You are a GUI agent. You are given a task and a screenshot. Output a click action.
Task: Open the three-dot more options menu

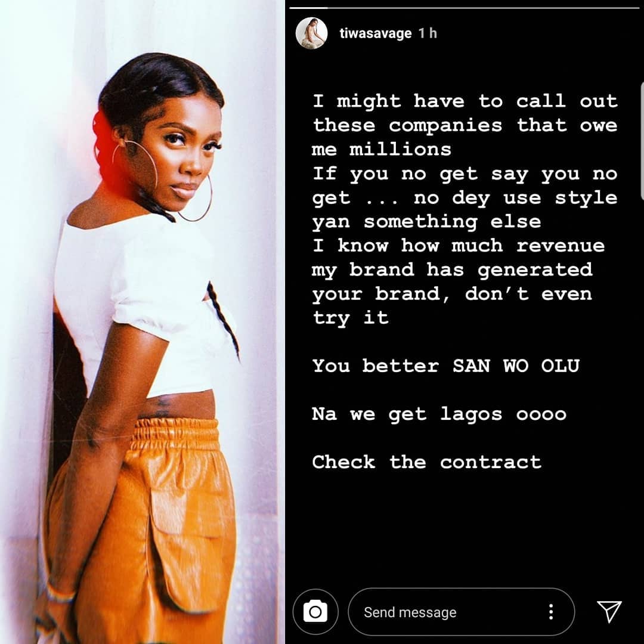551,612
